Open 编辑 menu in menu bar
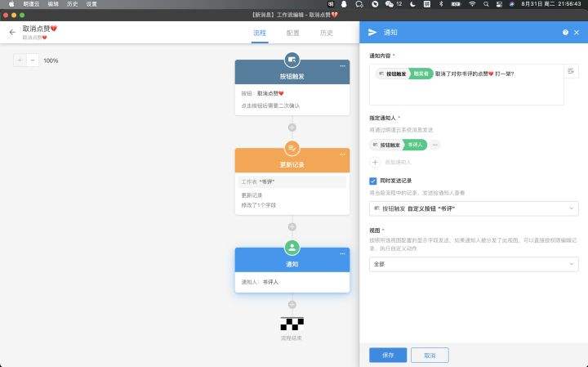Image resolution: width=588 pixels, height=367 pixels. coord(53,4)
